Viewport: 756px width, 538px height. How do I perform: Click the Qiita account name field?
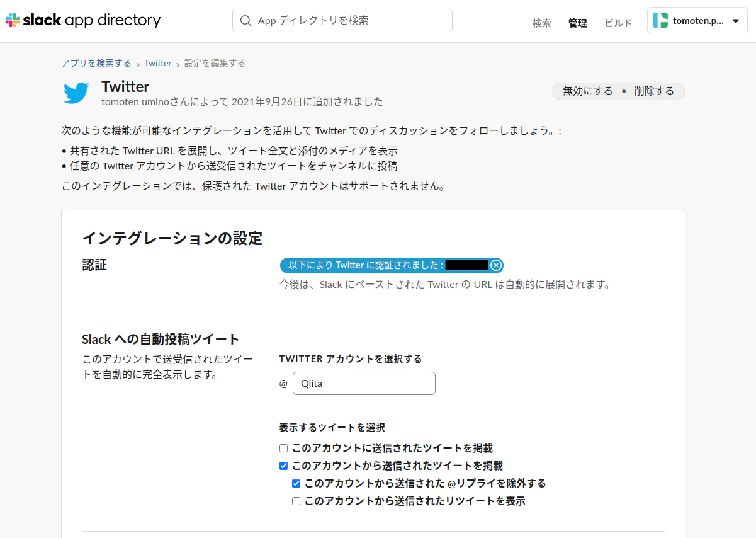coord(364,383)
